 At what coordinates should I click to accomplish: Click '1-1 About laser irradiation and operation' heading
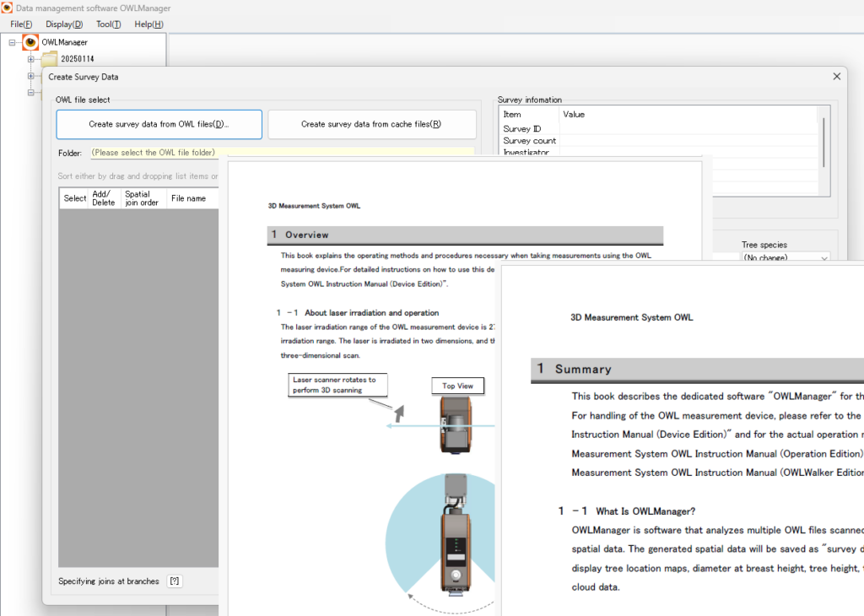click(x=358, y=312)
